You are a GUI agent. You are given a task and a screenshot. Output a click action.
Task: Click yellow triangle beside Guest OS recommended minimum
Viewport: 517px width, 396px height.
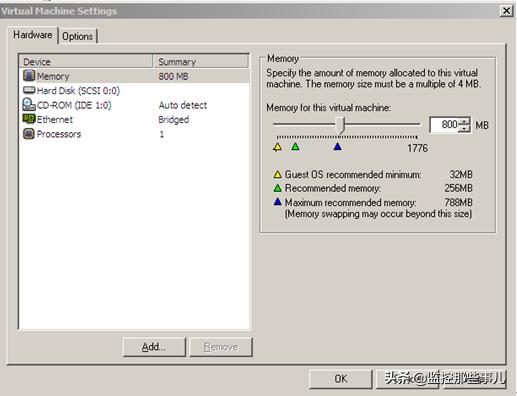(277, 174)
